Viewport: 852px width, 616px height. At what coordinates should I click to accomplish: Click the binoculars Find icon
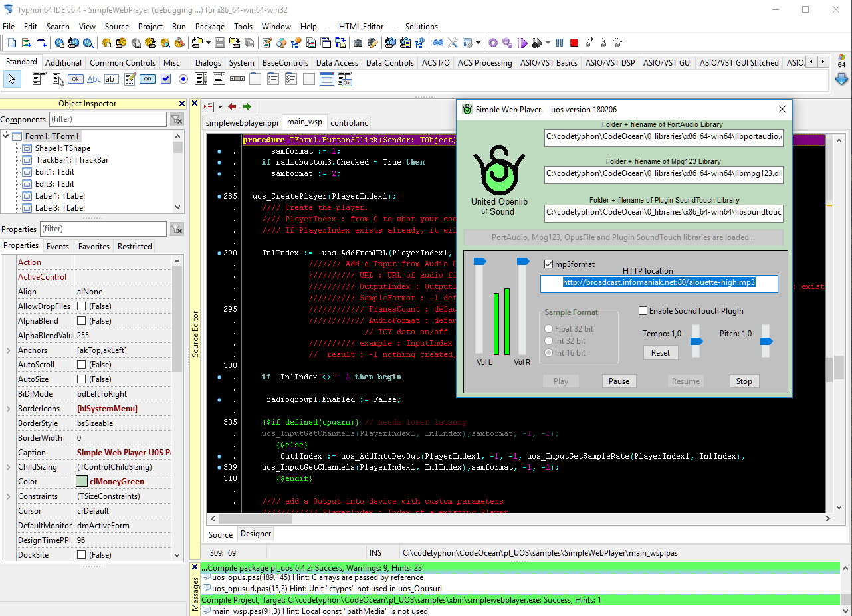pos(358,43)
